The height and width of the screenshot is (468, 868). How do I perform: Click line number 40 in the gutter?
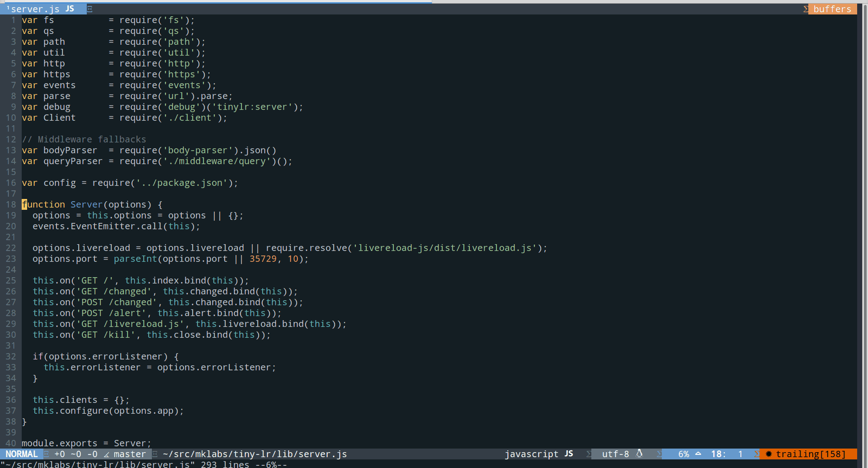tap(11, 443)
